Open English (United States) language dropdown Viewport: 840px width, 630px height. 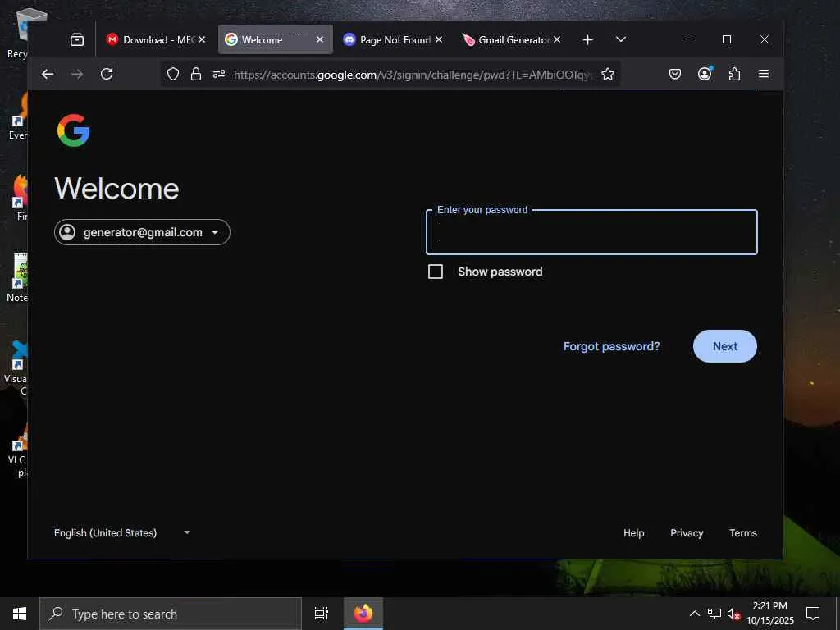pyautogui.click(x=122, y=532)
